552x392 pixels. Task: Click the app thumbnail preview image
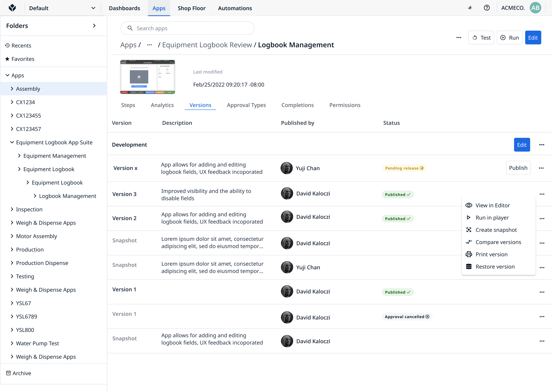click(x=148, y=77)
